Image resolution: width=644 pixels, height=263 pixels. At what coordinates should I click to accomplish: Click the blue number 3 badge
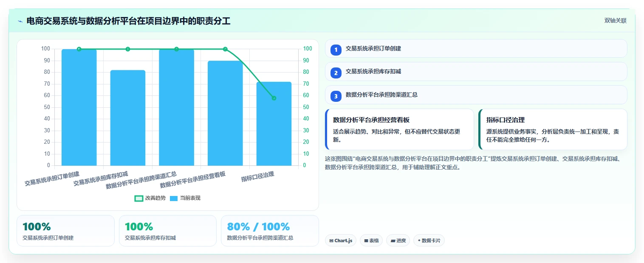click(336, 96)
